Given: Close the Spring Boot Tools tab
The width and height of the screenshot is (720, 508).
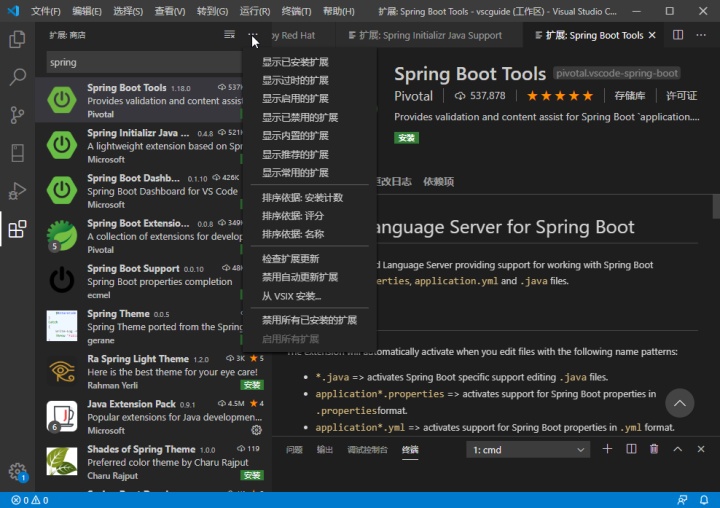Looking at the screenshot, I should coord(652,35).
